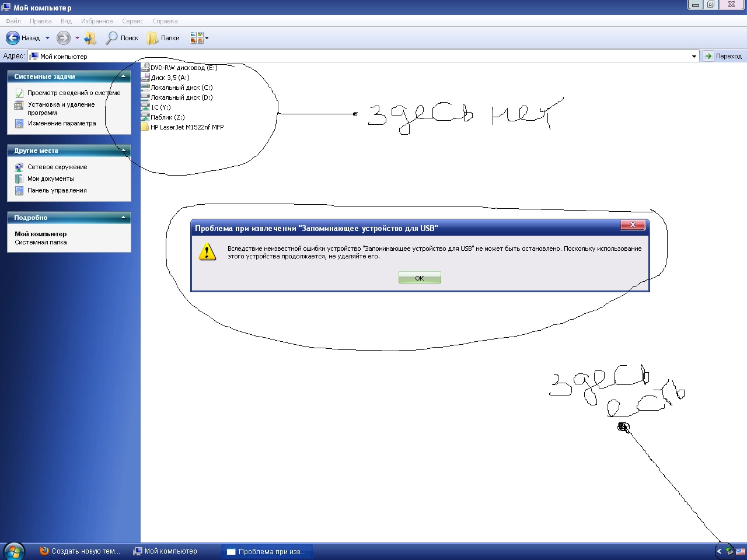Collapse the Подробно panel
This screenshot has height=560, width=747.
(123, 218)
